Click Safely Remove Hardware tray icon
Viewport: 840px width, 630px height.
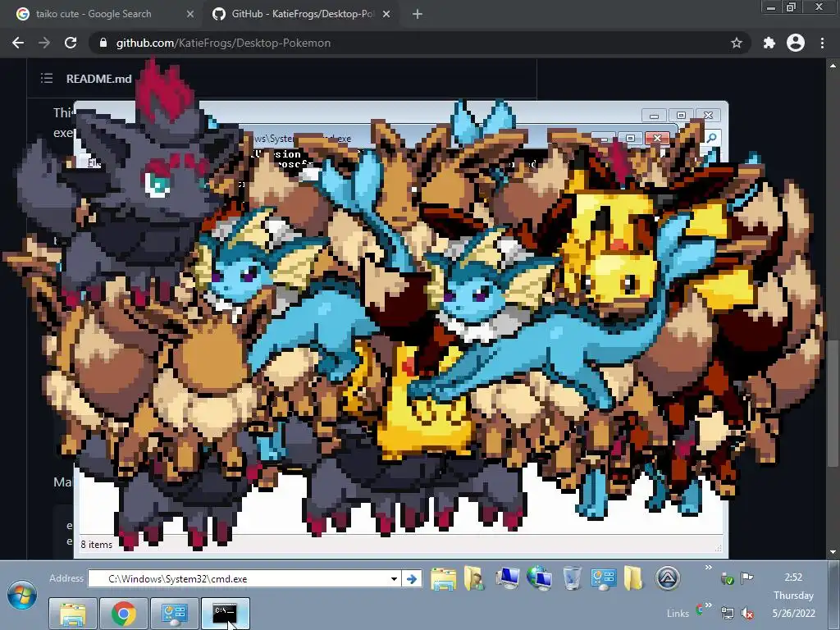[727, 578]
